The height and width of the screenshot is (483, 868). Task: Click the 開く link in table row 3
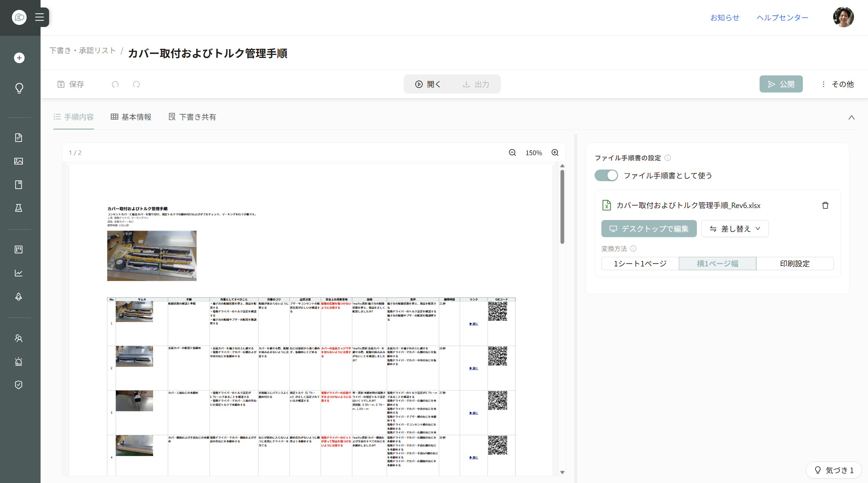474,413
